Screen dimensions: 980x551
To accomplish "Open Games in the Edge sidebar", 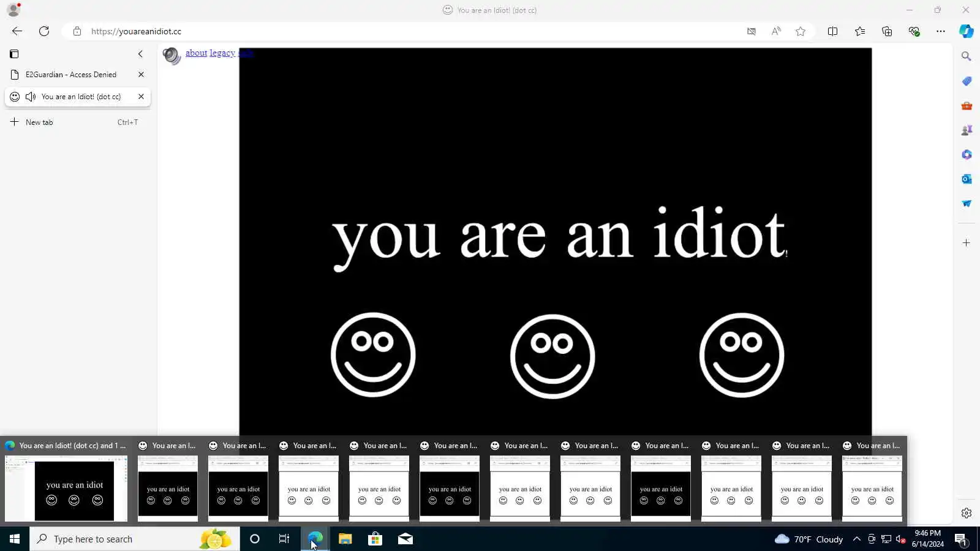I will click(967, 130).
